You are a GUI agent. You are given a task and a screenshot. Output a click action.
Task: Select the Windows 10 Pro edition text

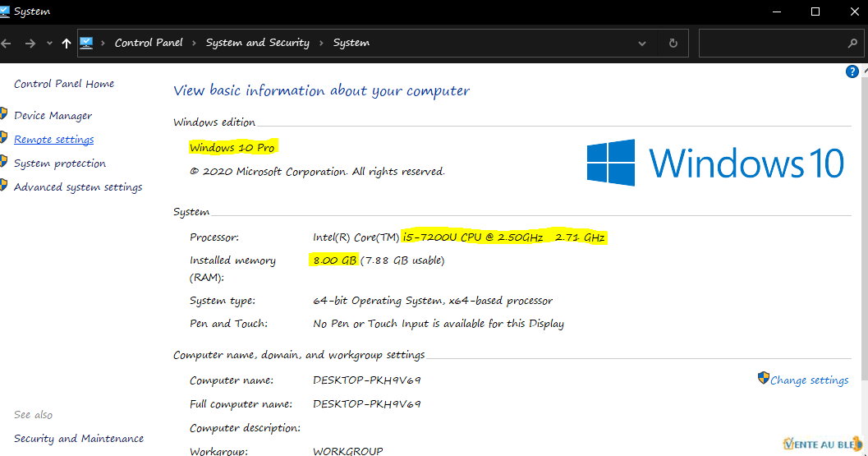coord(232,148)
